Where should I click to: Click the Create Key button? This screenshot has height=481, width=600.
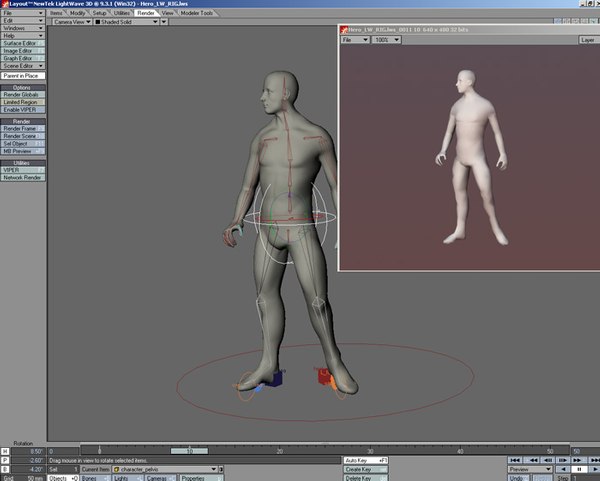tap(366, 470)
